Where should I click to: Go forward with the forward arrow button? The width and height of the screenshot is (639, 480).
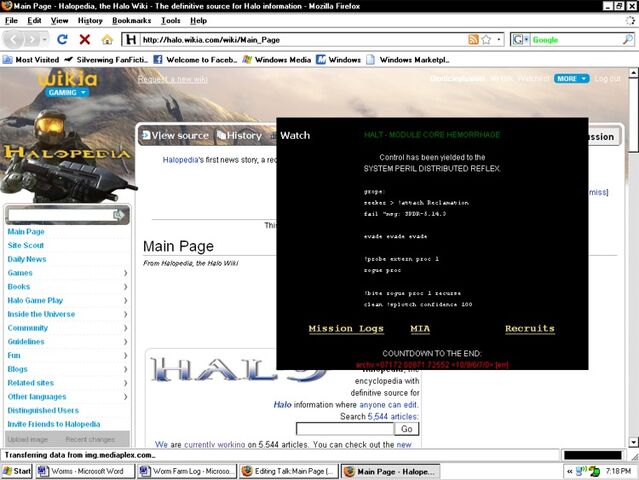coord(31,40)
